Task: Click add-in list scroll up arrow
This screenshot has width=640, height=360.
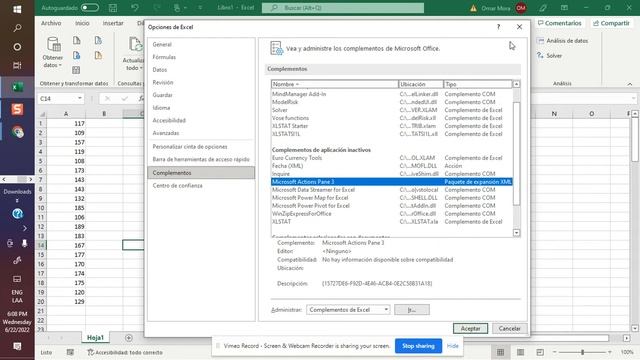Action: (516, 84)
